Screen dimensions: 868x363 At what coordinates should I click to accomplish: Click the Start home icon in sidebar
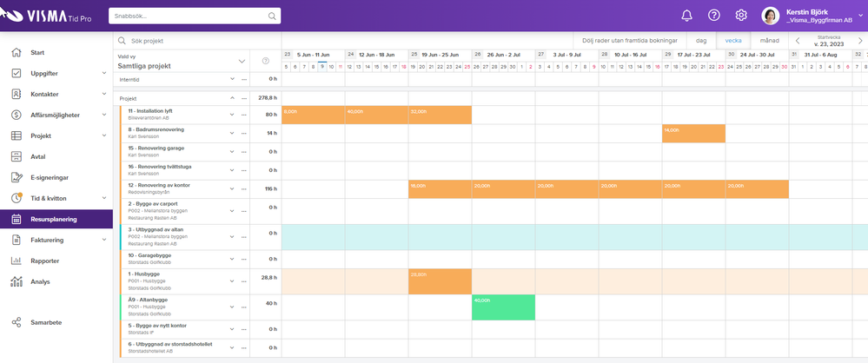click(x=17, y=53)
